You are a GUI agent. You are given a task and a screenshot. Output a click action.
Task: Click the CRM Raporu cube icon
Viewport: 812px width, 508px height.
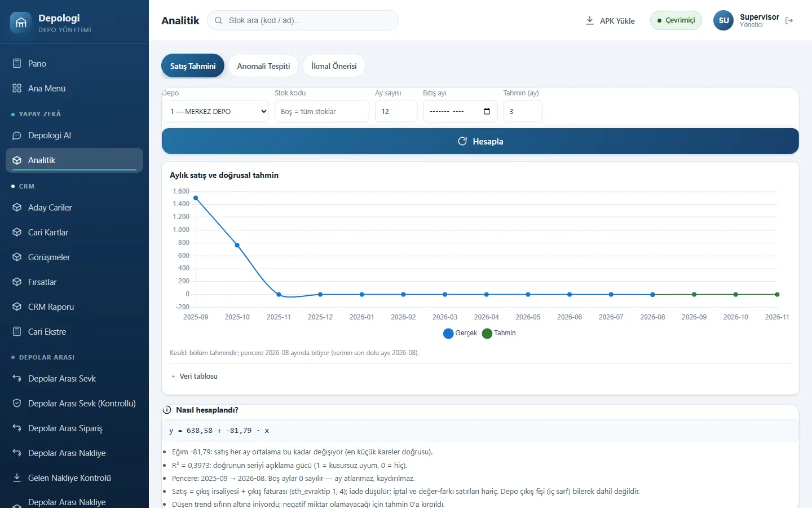(x=17, y=307)
